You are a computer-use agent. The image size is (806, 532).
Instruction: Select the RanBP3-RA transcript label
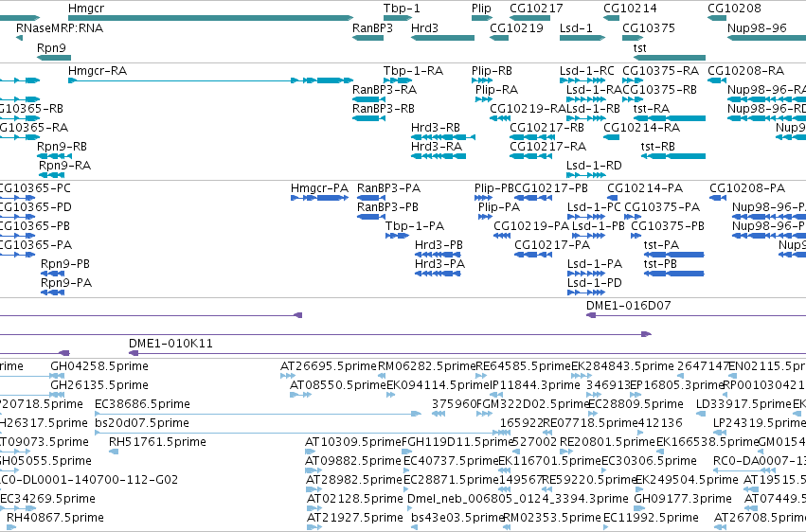coord(385,90)
